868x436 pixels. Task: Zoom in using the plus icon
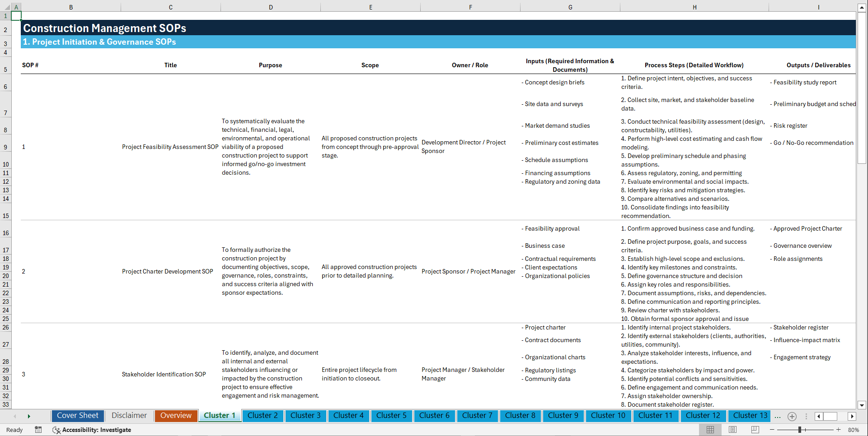click(x=839, y=430)
